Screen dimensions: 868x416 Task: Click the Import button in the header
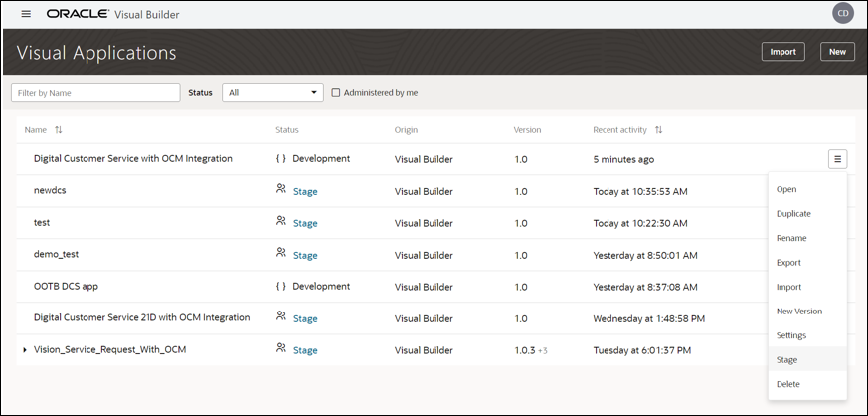(782, 52)
